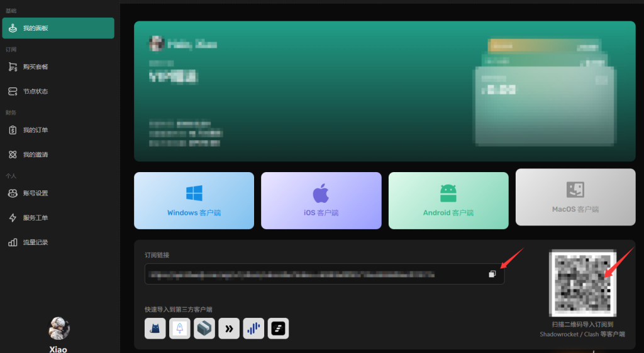The image size is (644, 353).
Task: Import subscription via double-chevron client icon
Action: coord(229,329)
